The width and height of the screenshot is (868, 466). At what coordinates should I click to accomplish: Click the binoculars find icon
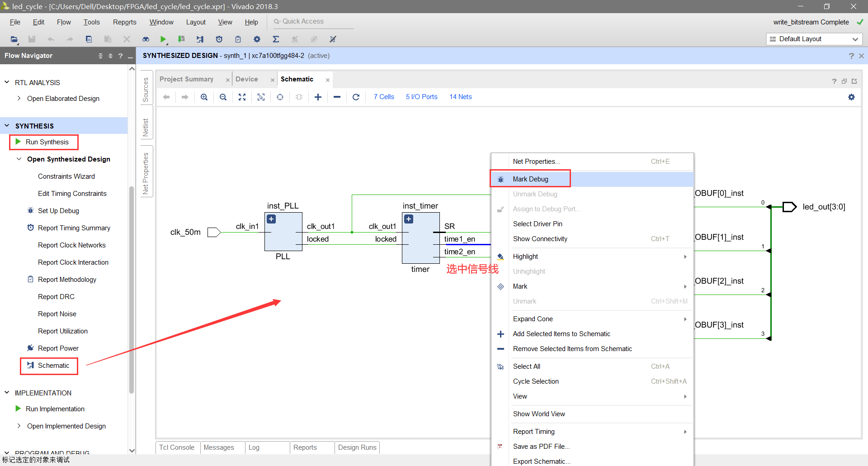[x=146, y=39]
